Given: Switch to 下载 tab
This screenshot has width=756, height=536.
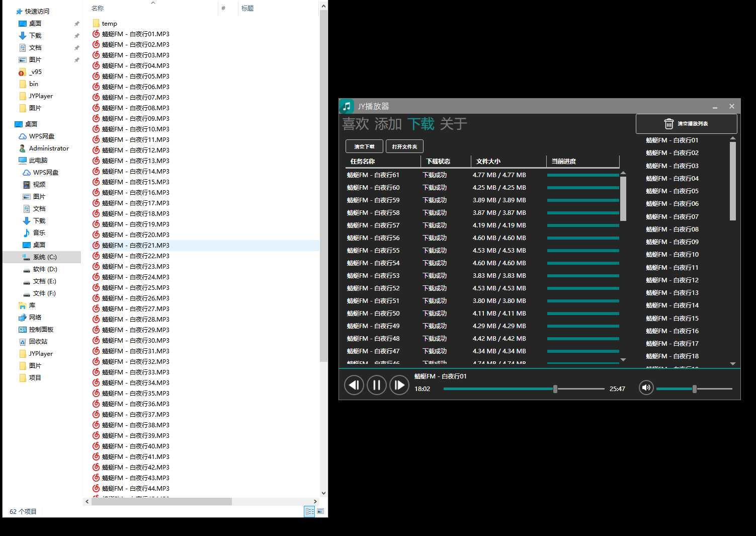Looking at the screenshot, I should pos(421,124).
